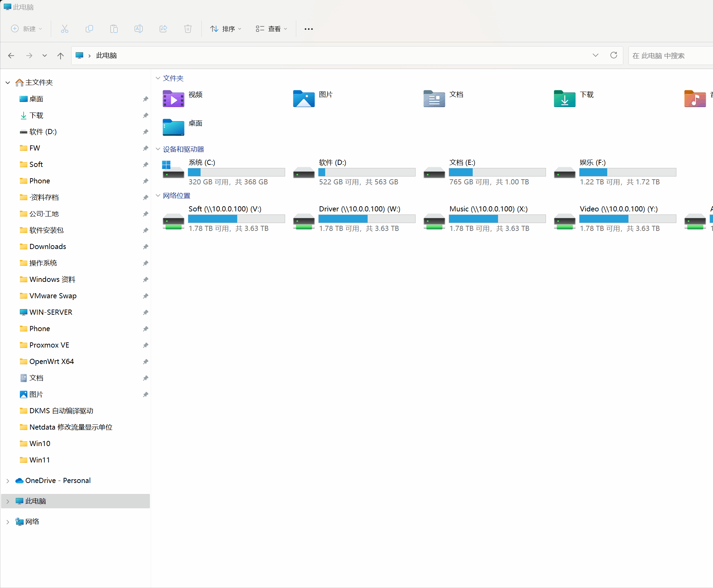713x588 pixels.
Task: Click the Share icon on the toolbar
Action: (x=163, y=29)
